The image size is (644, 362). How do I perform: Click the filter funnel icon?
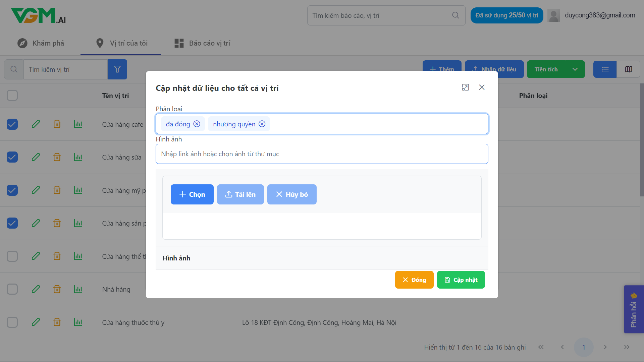(x=117, y=69)
